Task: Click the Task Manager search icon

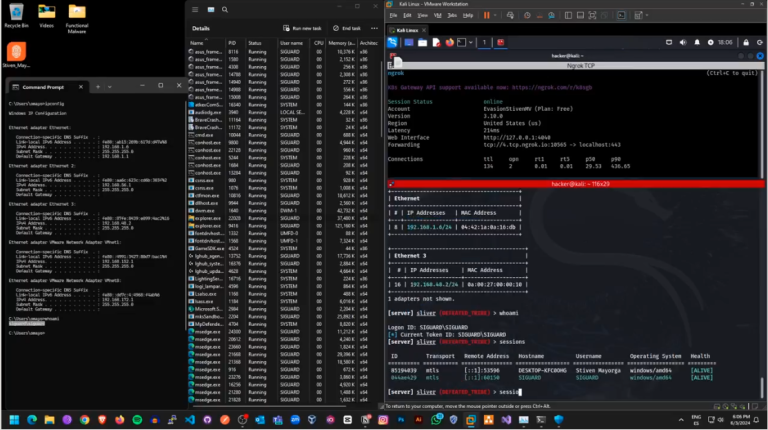Action: pos(225,9)
